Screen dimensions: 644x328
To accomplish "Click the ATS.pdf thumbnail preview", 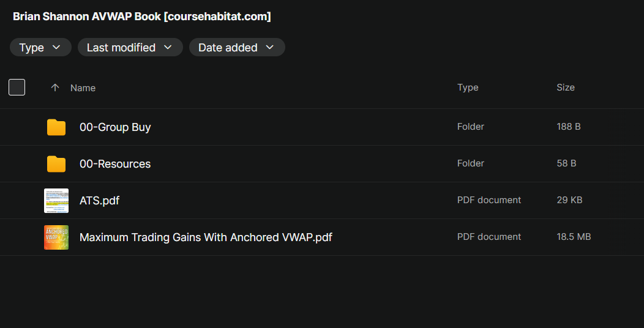I will click(x=56, y=201).
